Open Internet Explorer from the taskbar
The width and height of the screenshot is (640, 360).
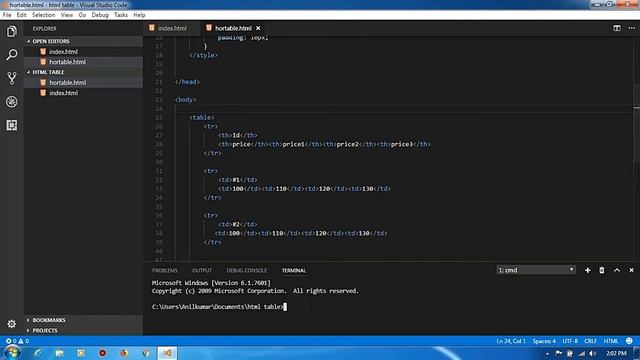(x=38, y=353)
